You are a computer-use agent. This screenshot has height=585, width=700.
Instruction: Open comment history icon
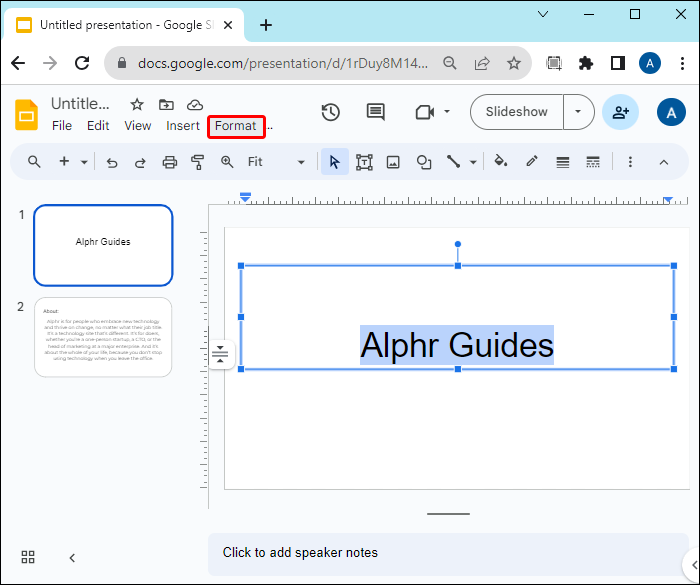coord(375,112)
